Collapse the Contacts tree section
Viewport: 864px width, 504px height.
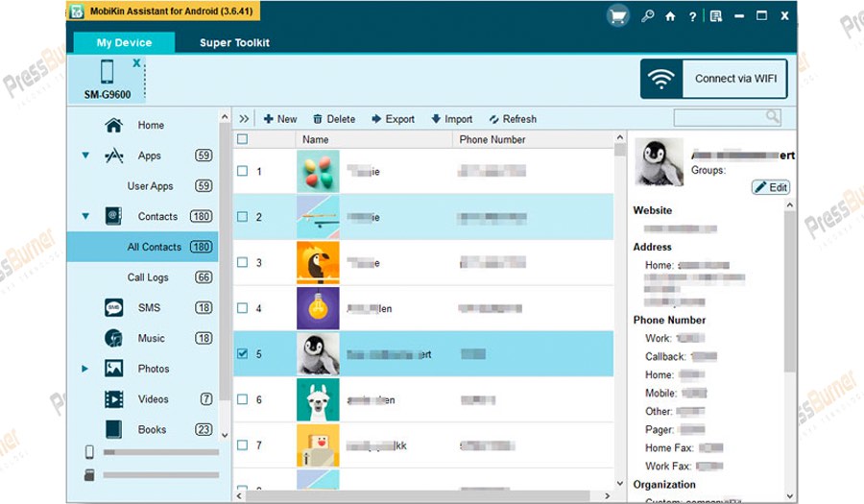point(85,217)
